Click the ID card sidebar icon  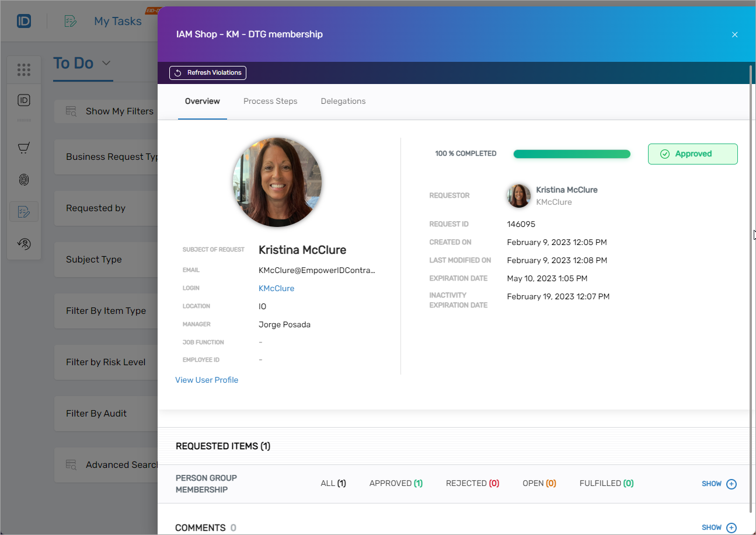(24, 100)
